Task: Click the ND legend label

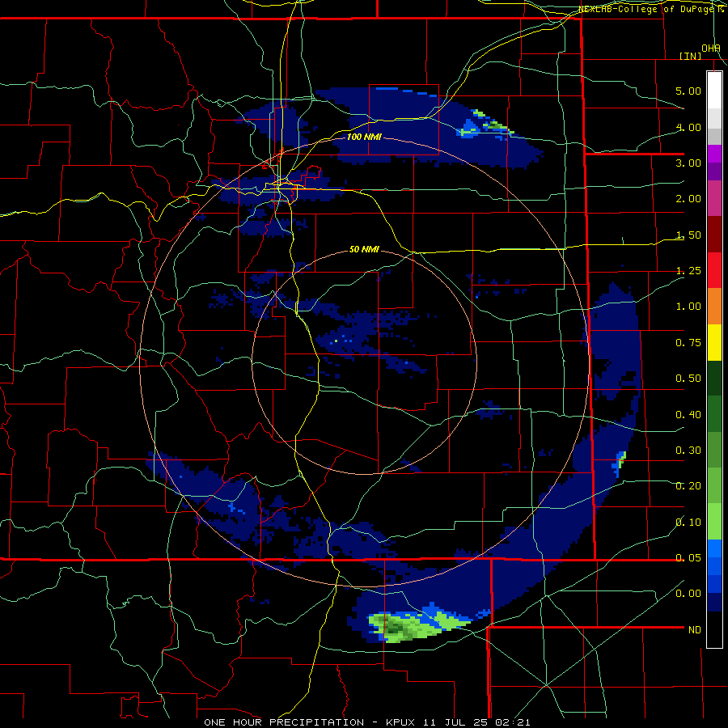Action: pos(695,630)
